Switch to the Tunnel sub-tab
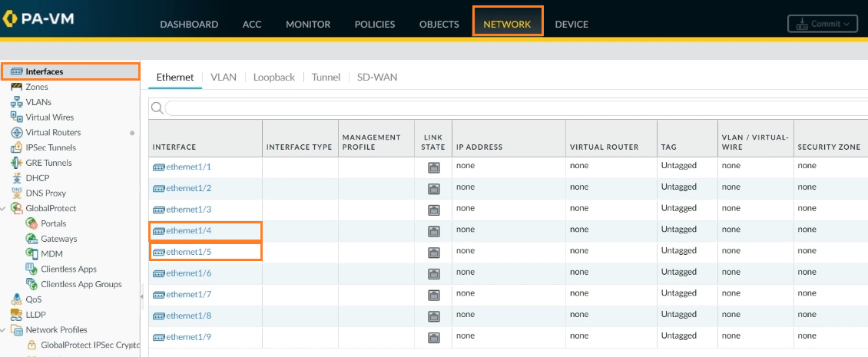Image resolution: width=868 pixels, height=357 pixels. tap(326, 78)
